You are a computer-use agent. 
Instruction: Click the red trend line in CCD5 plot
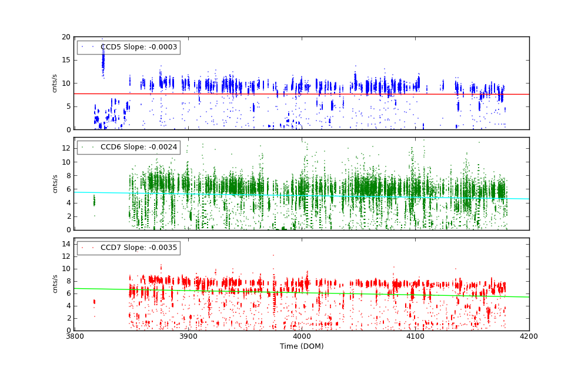coord(353,94)
